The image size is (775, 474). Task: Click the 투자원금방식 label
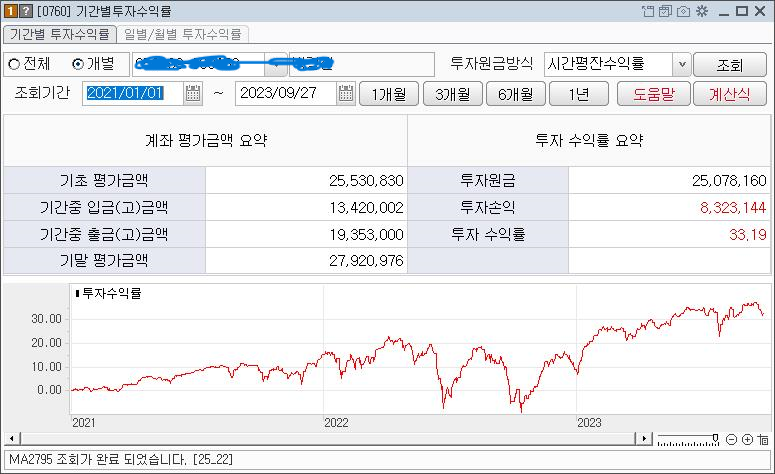tap(492, 64)
